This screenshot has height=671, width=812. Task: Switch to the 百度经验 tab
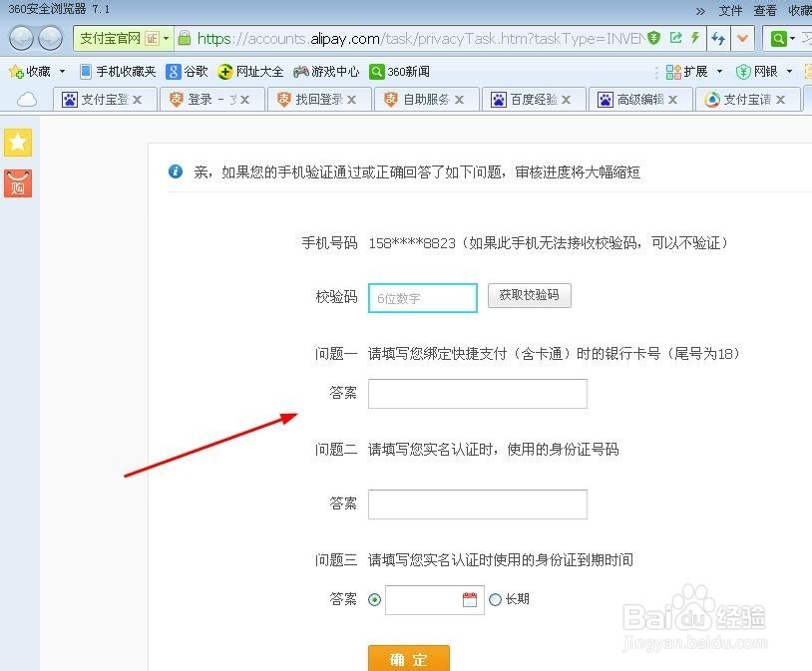pyautogui.click(x=534, y=99)
